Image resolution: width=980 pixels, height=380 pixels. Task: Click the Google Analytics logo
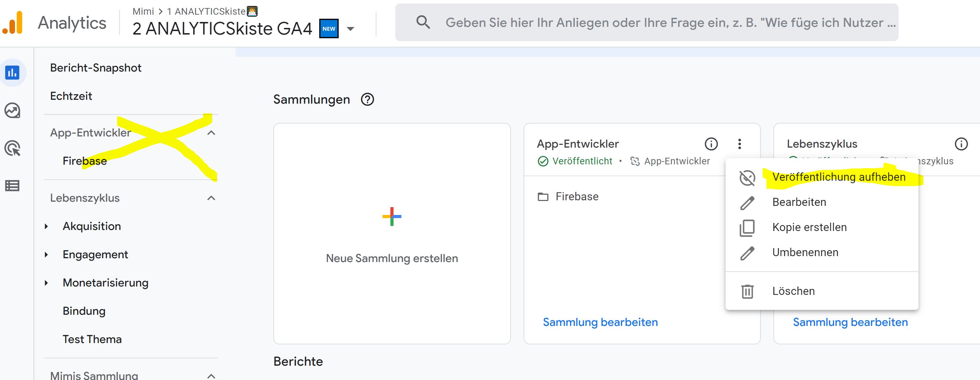tap(13, 22)
